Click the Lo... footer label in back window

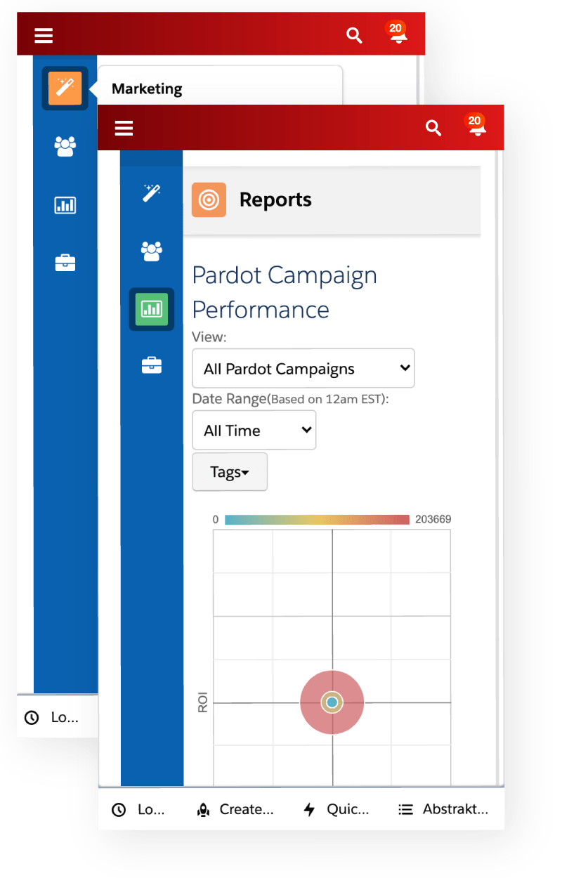point(65,718)
